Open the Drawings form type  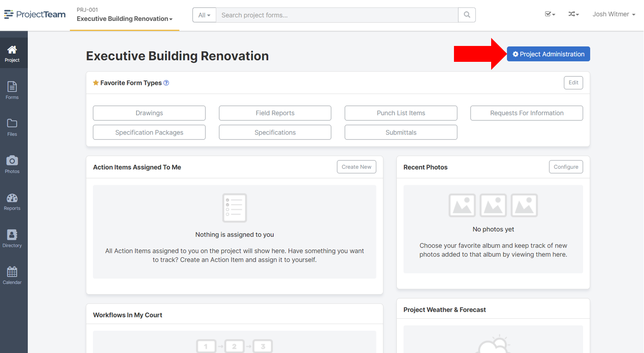(149, 113)
